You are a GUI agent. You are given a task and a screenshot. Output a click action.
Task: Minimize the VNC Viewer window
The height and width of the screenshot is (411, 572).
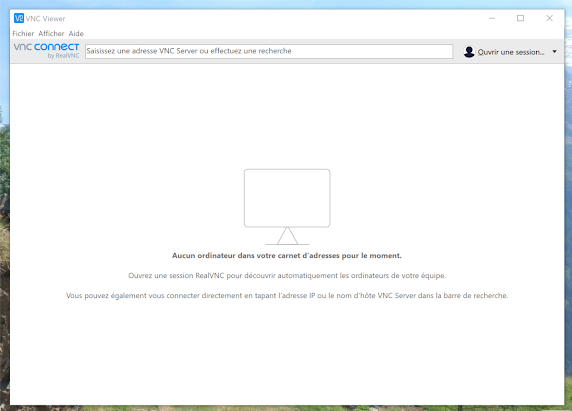(x=492, y=18)
